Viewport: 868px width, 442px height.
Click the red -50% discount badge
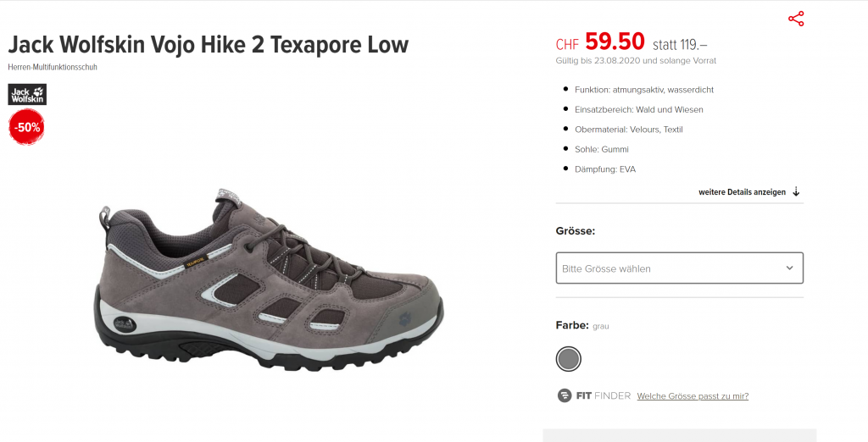coord(26,127)
